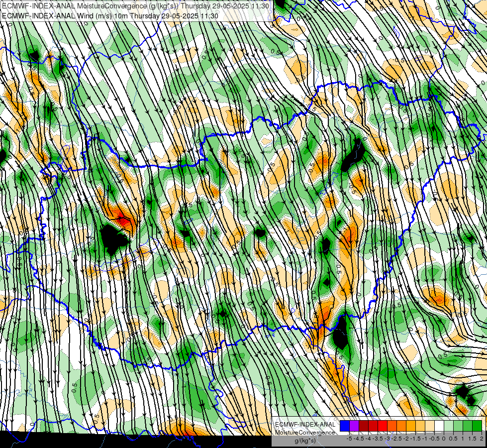This screenshot has height=448, width=487.
Task: Click the legend scale value '-3.5'
Action: point(378,439)
